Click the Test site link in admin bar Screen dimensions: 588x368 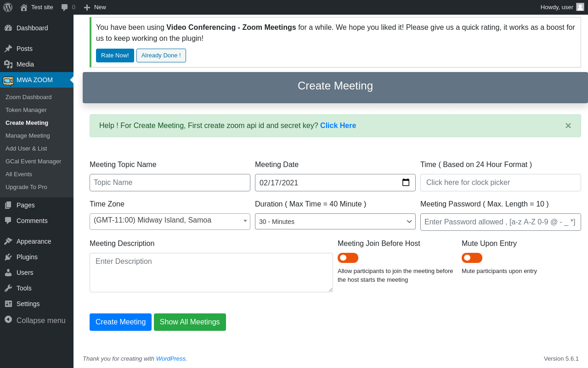(42, 7)
